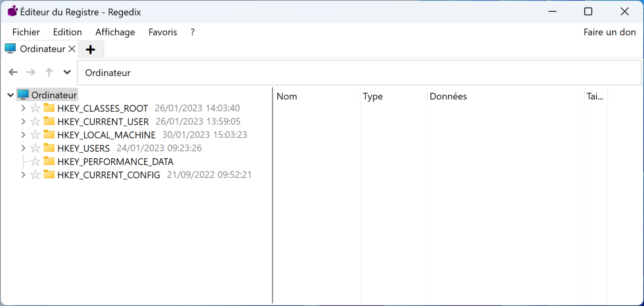Image resolution: width=644 pixels, height=306 pixels.
Task: Open the Affichage menu
Action: coord(115,32)
